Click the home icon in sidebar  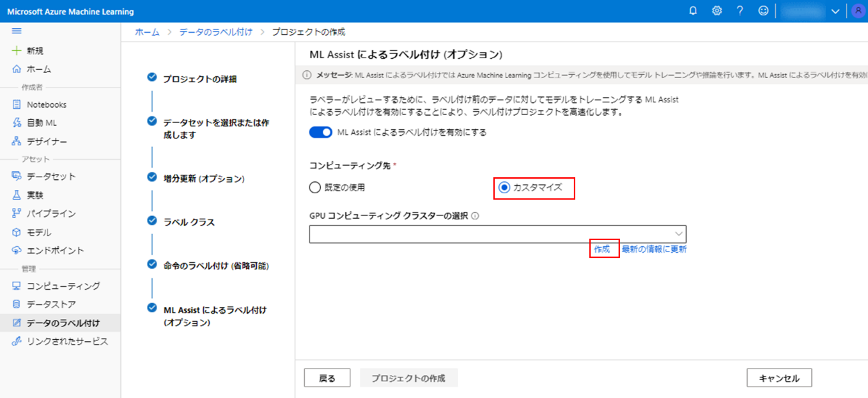[x=17, y=69]
